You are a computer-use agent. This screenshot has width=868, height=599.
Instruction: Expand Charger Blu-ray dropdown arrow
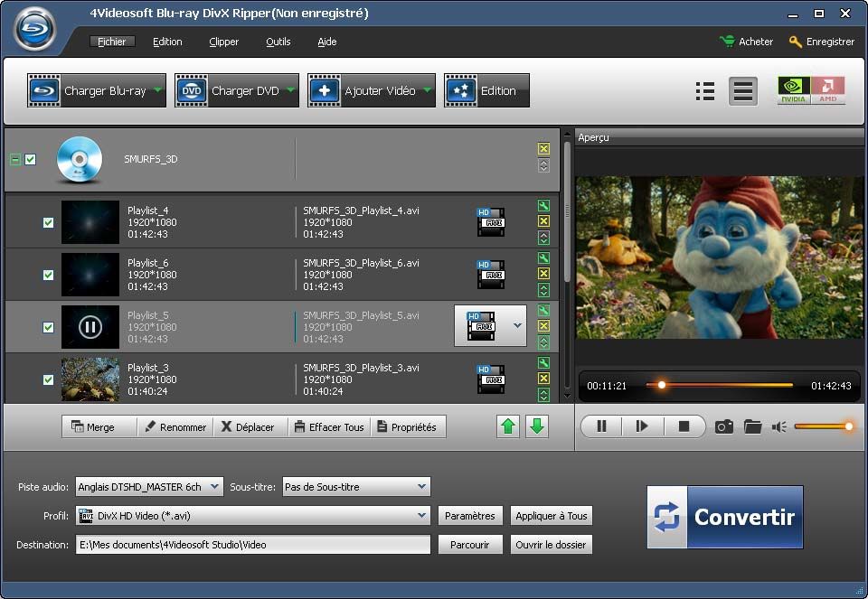(x=157, y=90)
